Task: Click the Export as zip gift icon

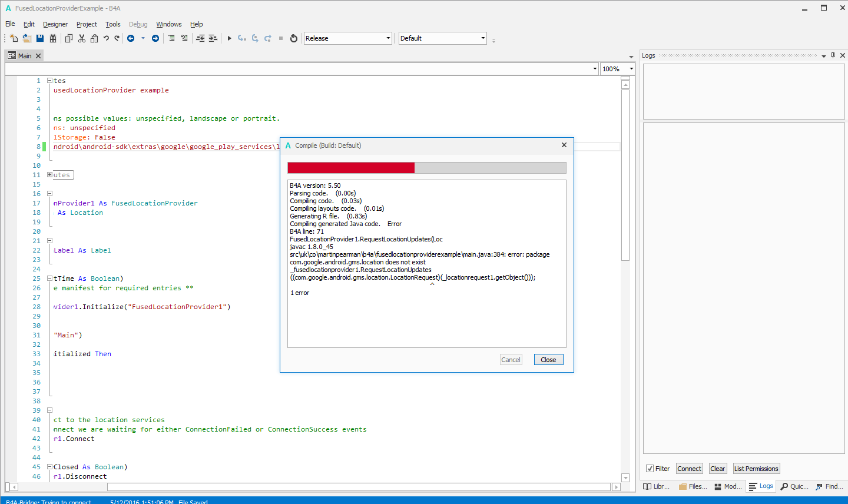Action: (x=53, y=38)
